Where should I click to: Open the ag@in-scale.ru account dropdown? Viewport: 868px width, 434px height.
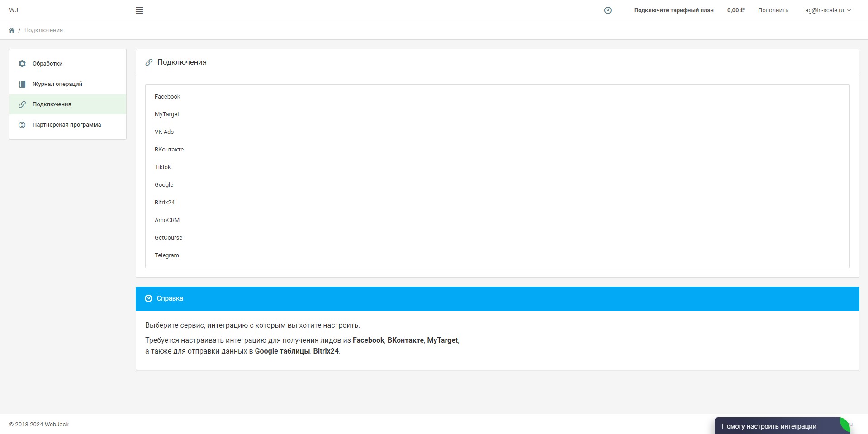[x=828, y=10]
